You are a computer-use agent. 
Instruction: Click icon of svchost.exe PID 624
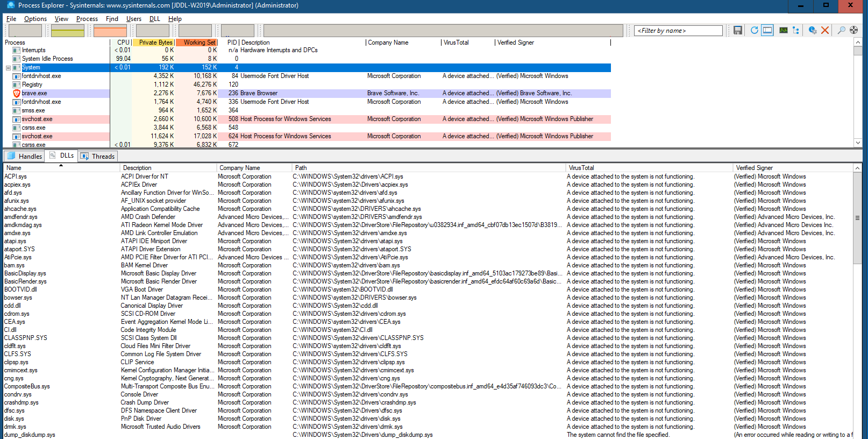17,136
